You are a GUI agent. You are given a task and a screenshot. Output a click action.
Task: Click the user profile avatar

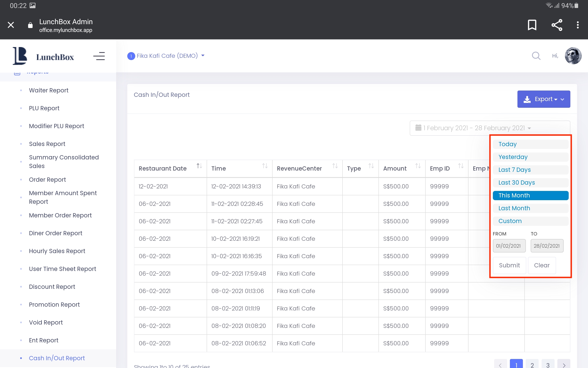coord(573,56)
